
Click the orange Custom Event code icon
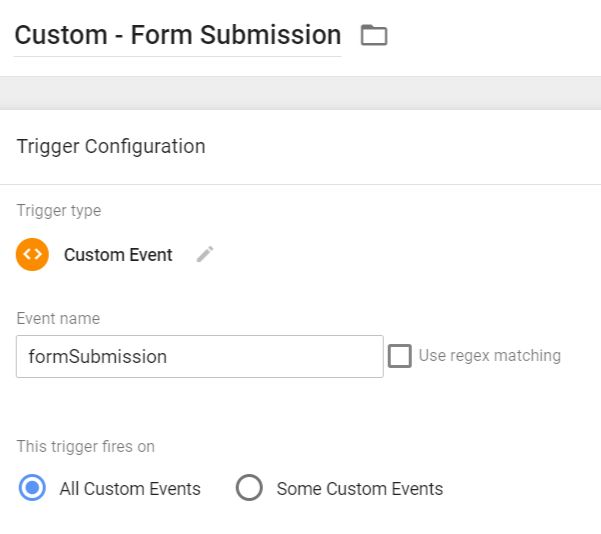coord(32,254)
